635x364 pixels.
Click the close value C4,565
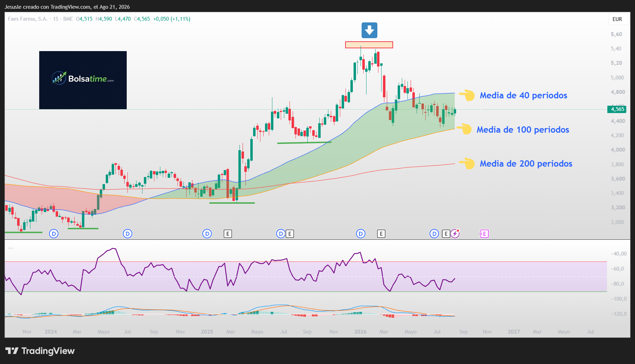point(142,19)
